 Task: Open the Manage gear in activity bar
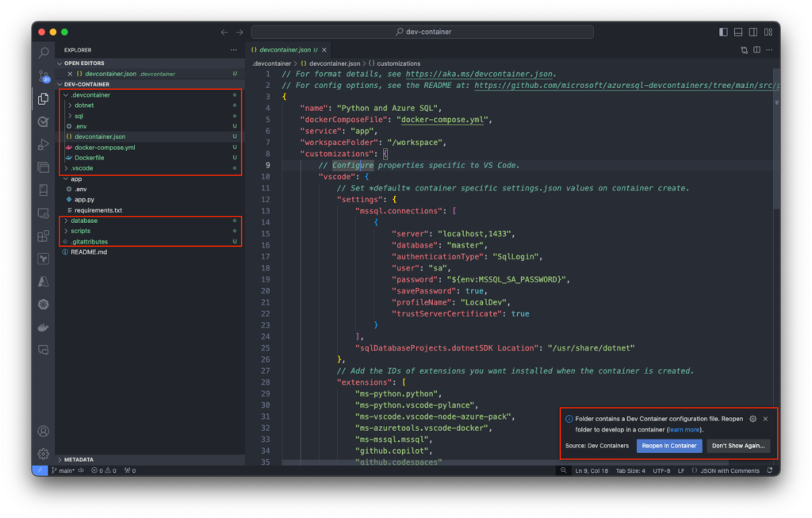[x=43, y=454]
